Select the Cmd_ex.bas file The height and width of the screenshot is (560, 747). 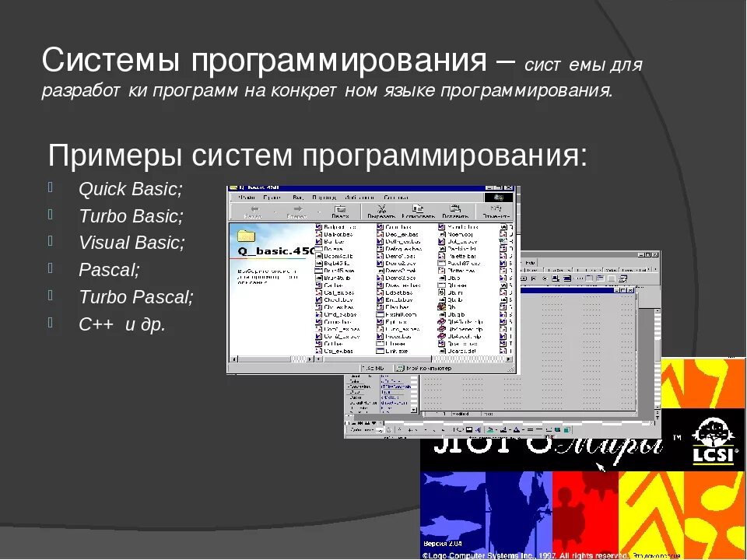click(x=336, y=314)
